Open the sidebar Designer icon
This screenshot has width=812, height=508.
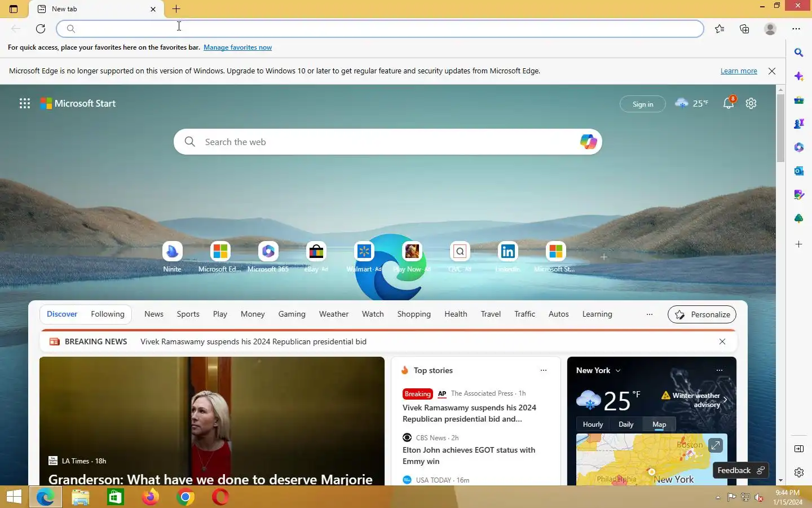coord(799,195)
